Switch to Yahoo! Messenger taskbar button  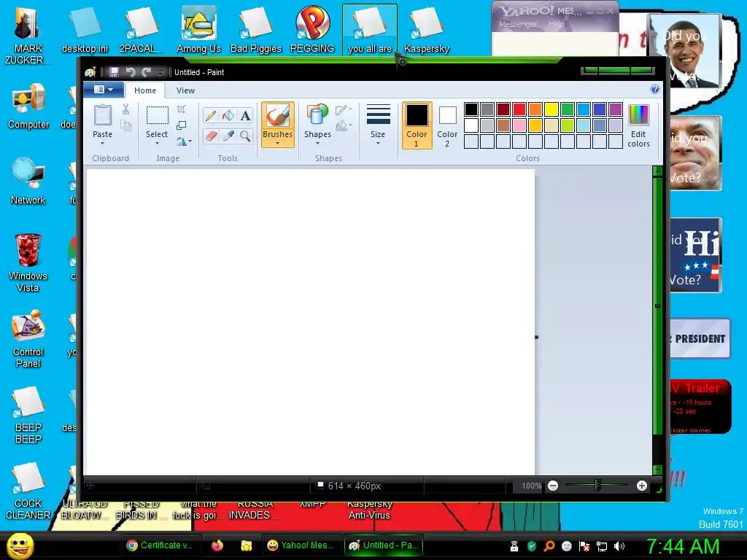pyautogui.click(x=301, y=545)
